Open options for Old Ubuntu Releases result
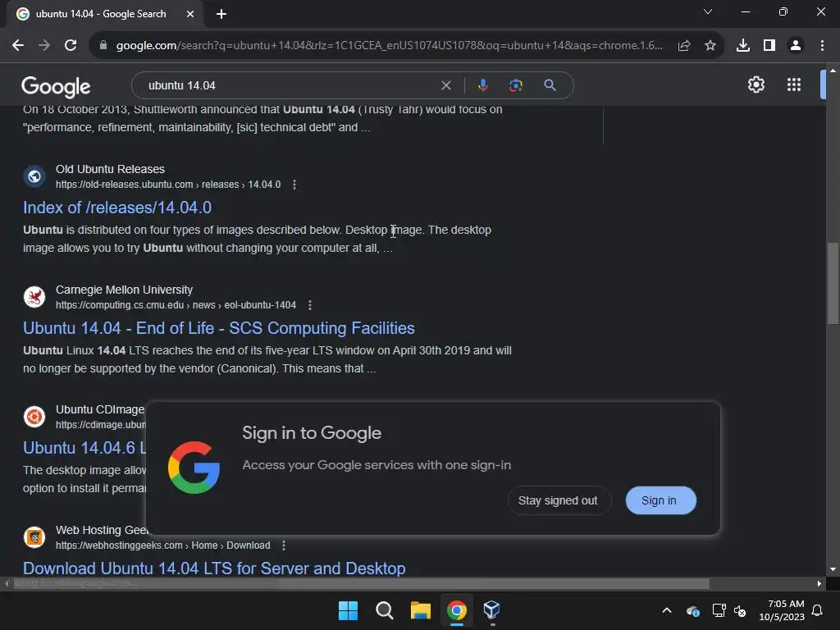The image size is (840, 630). tap(294, 185)
